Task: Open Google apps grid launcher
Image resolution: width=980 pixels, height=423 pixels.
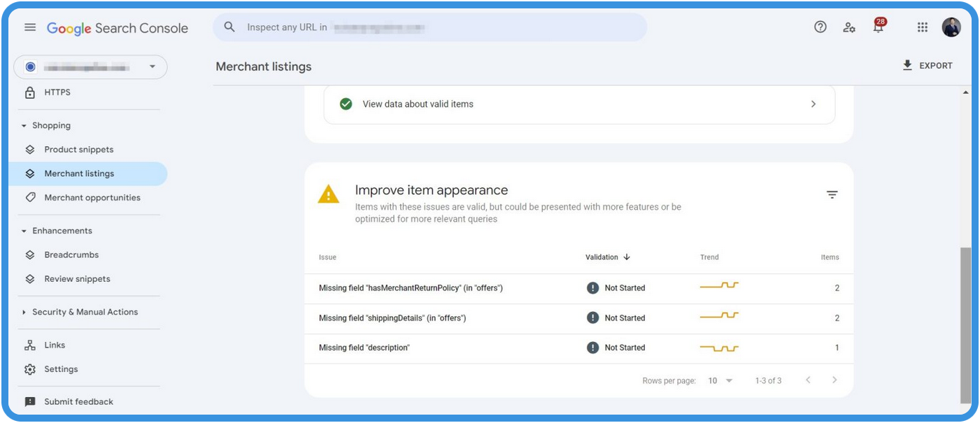Action: pos(922,27)
